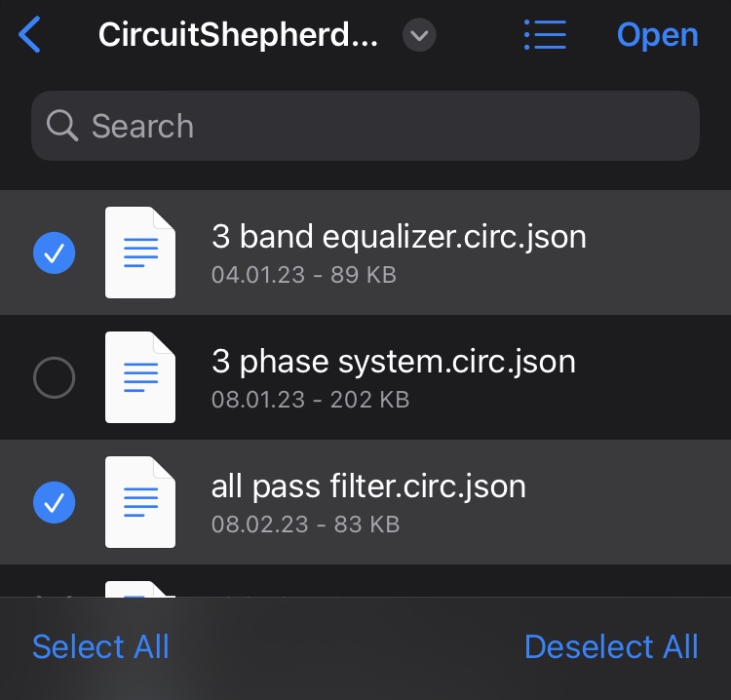Expand the CircuitShepherd folder dropdown chevron
731x700 pixels.
(419, 35)
